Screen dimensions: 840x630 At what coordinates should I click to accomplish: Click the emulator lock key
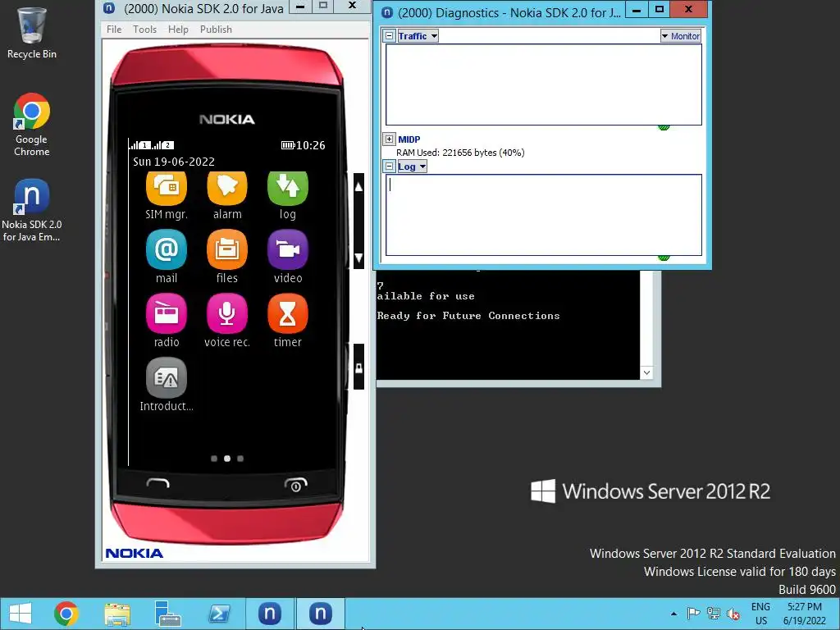[x=359, y=367]
